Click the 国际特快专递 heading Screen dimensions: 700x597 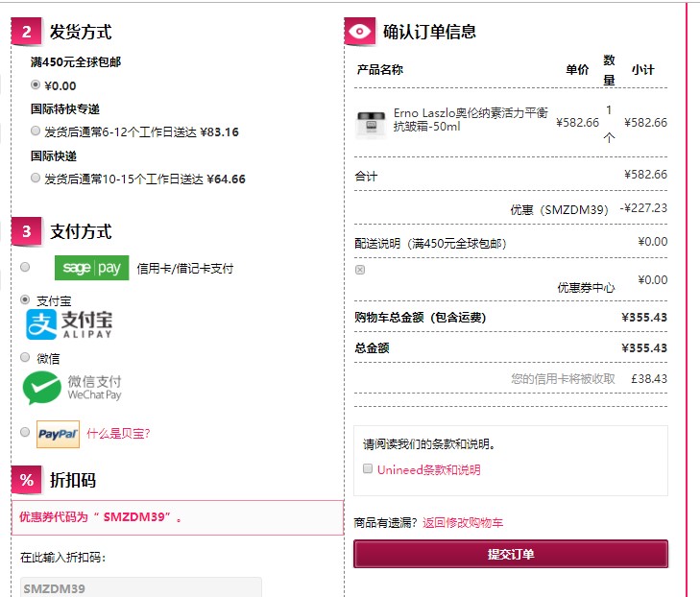[x=65, y=108]
